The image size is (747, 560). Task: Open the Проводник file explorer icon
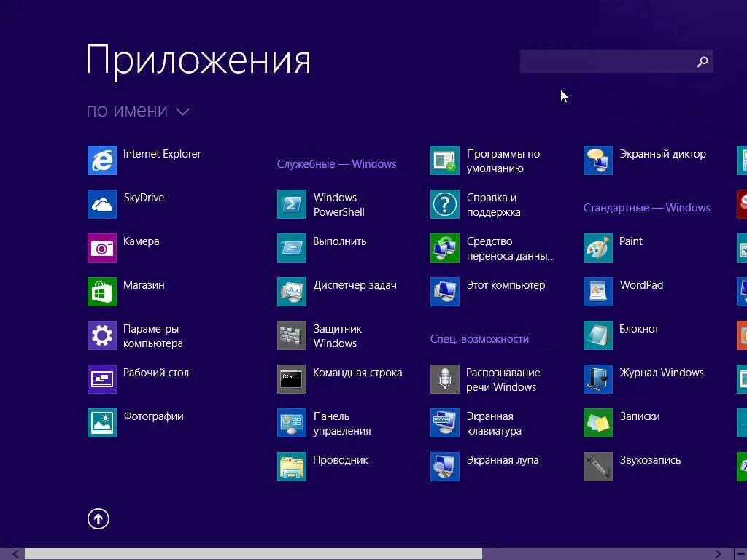click(292, 467)
